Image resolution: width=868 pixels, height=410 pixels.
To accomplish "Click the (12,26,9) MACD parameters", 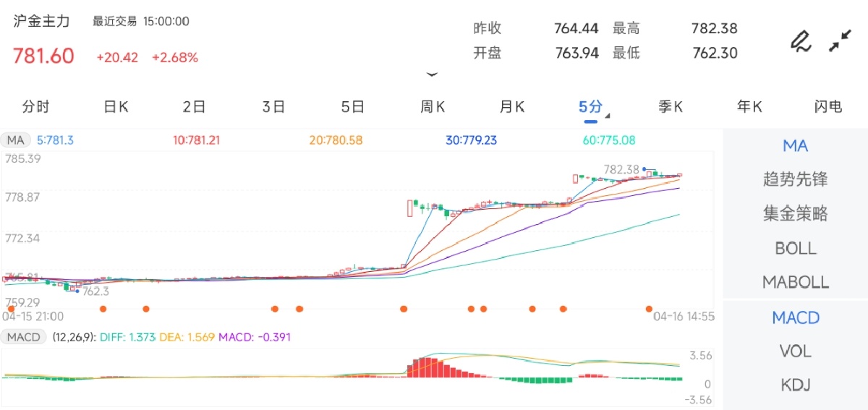I will [72, 337].
